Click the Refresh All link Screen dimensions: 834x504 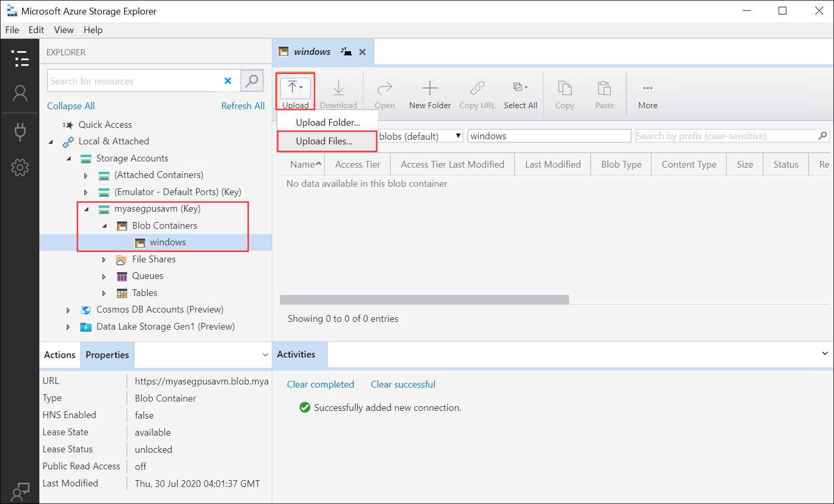243,106
